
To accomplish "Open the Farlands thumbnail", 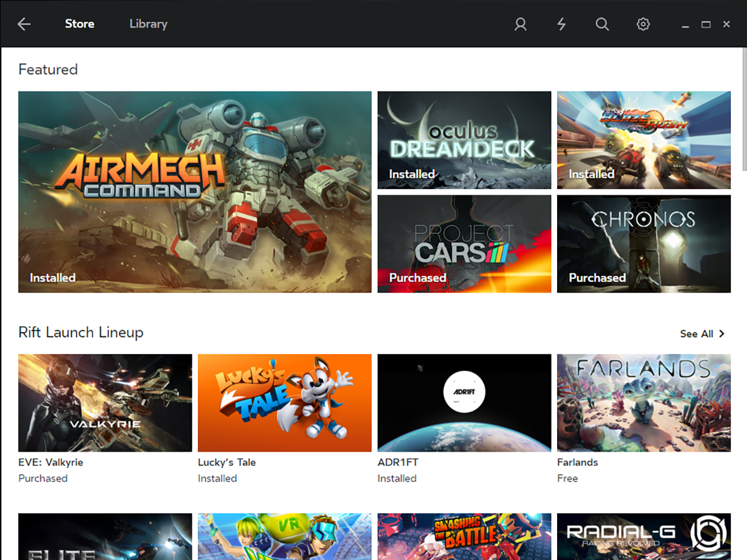I will coord(644,403).
